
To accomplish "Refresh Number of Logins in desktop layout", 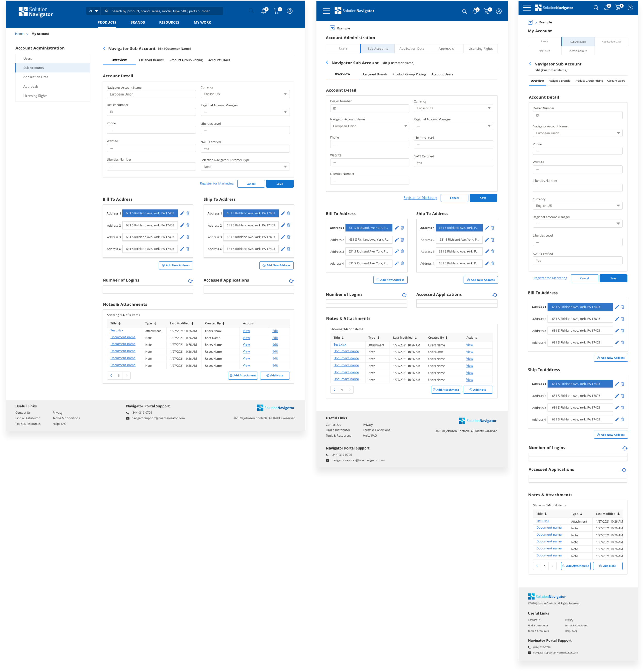I will tap(190, 281).
